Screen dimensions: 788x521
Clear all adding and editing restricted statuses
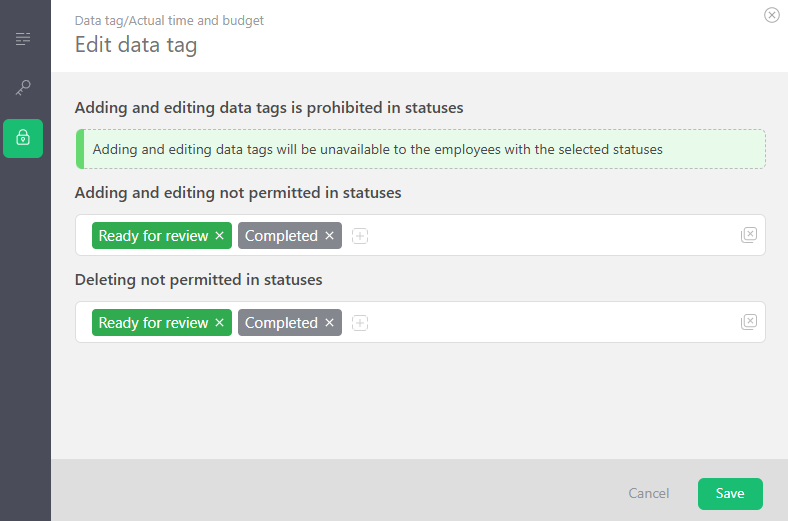click(749, 235)
